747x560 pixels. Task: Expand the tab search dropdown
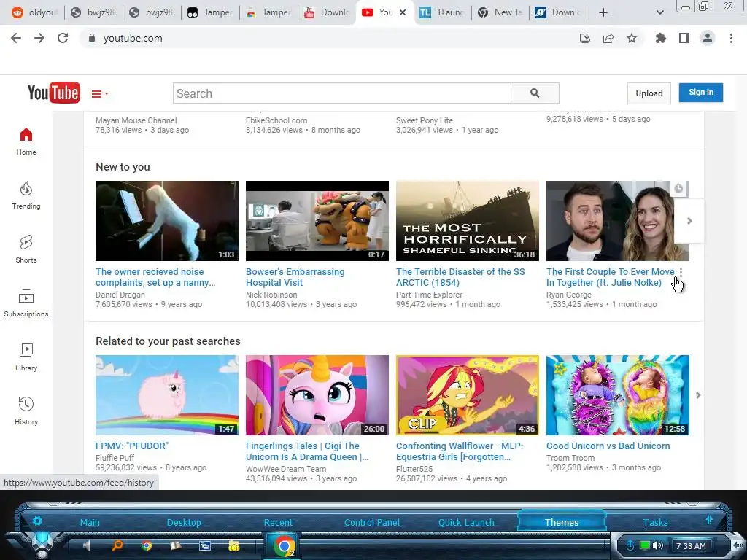click(x=659, y=12)
